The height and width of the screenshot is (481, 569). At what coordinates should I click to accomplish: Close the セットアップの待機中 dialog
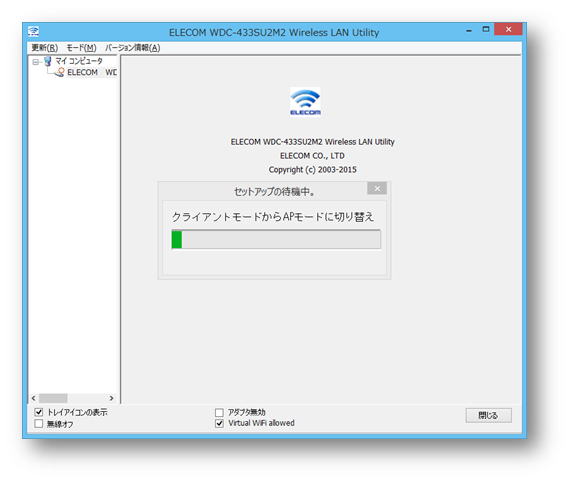(x=377, y=188)
